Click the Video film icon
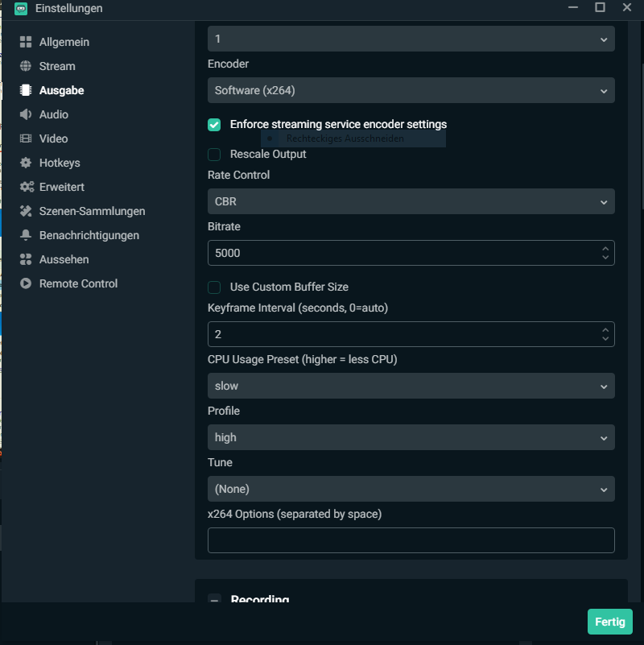The image size is (644, 645). tap(26, 139)
